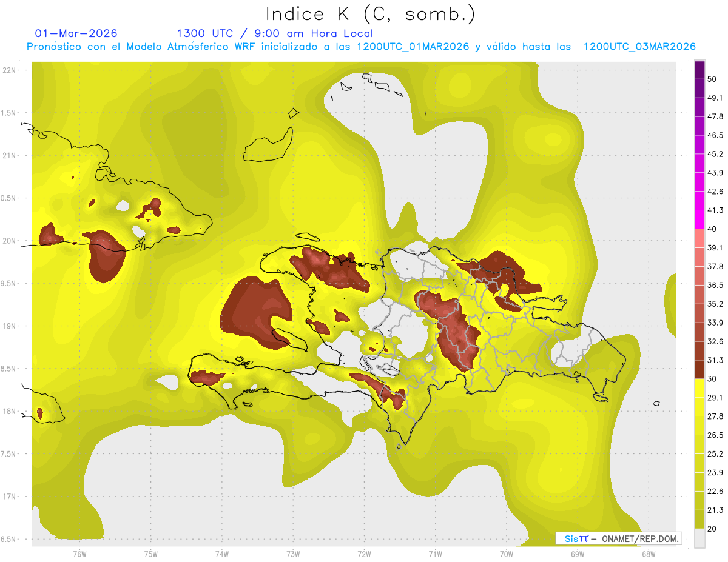Click the 'Indice K (C, somb.)' map title
This screenshot has width=728, height=562.
(x=370, y=14)
